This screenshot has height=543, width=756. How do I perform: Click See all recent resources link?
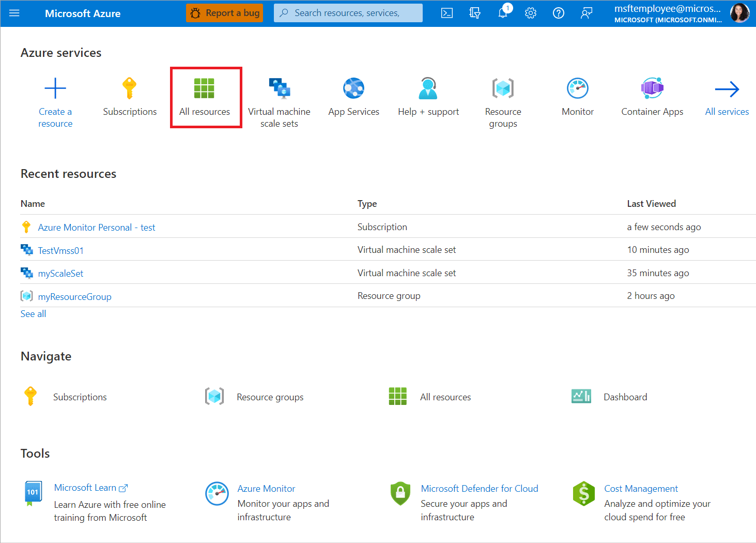(x=33, y=314)
